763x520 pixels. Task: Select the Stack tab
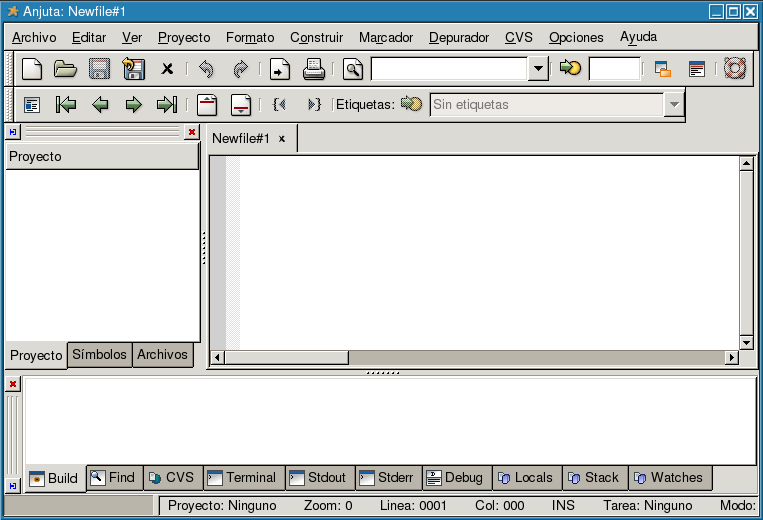pos(596,478)
